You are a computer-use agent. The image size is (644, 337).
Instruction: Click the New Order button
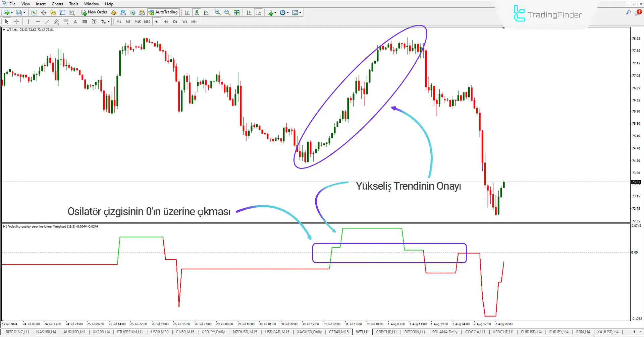[x=94, y=12]
